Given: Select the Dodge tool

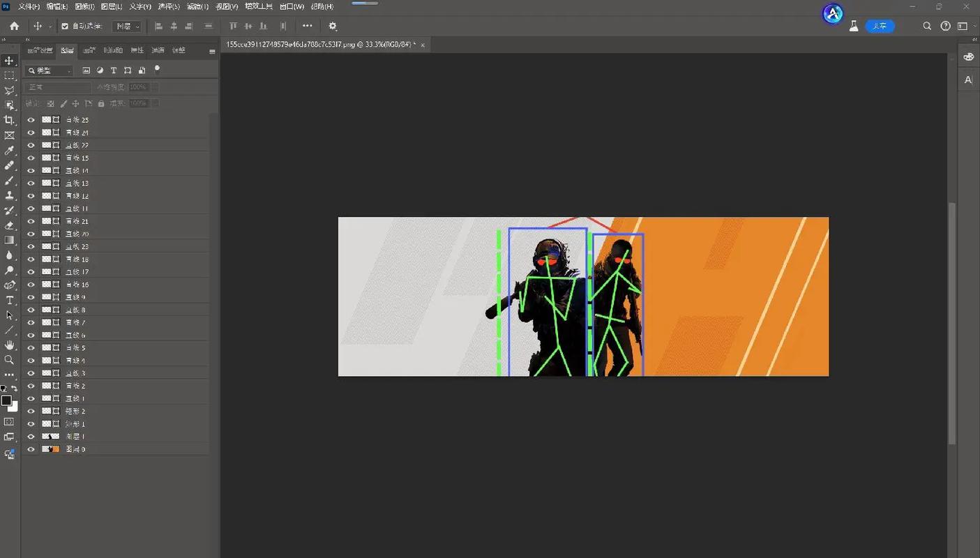Looking at the screenshot, I should (9, 270).
